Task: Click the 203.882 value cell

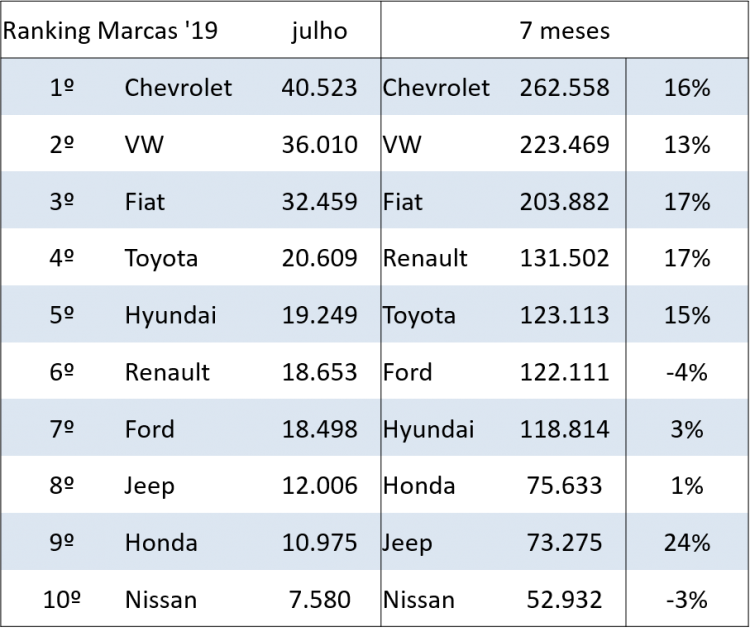Action: click(x=564, y=202)
